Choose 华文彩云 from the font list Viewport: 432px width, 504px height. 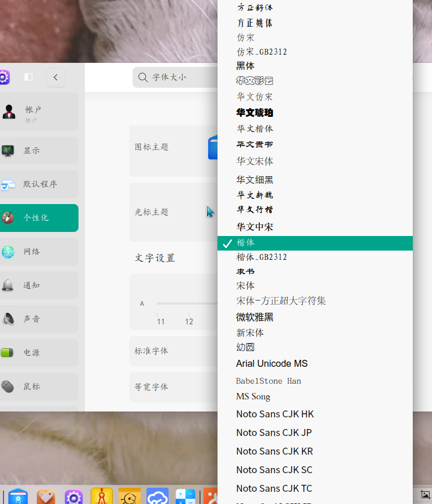(315, 81)
